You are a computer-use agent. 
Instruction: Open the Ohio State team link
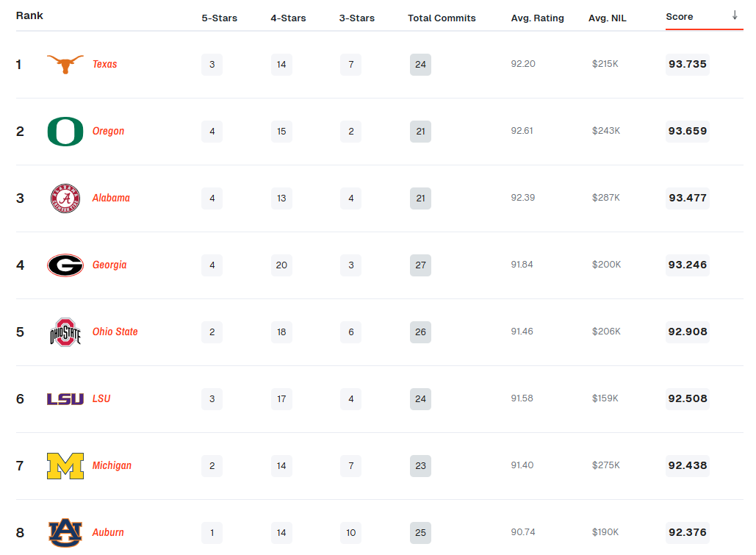tap(115, 332)
